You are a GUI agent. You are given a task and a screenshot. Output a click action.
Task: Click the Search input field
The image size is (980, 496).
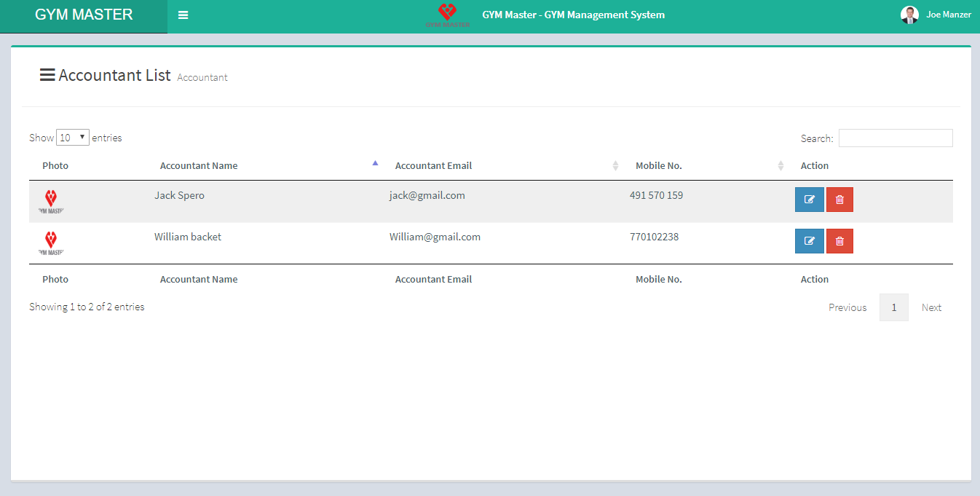[x=895, y=138]
